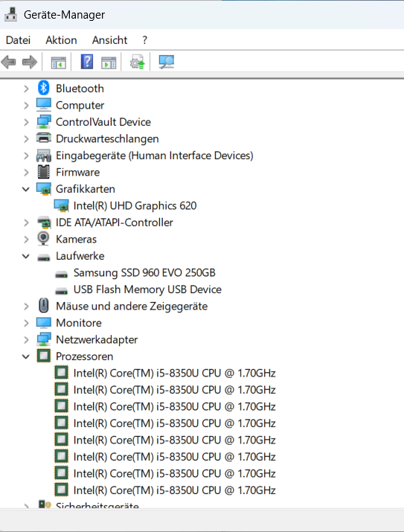Expand IDE ATA/ATAPI-Controller
The height and width of the screenshot is (532, 404).
(x=26, y=222)
